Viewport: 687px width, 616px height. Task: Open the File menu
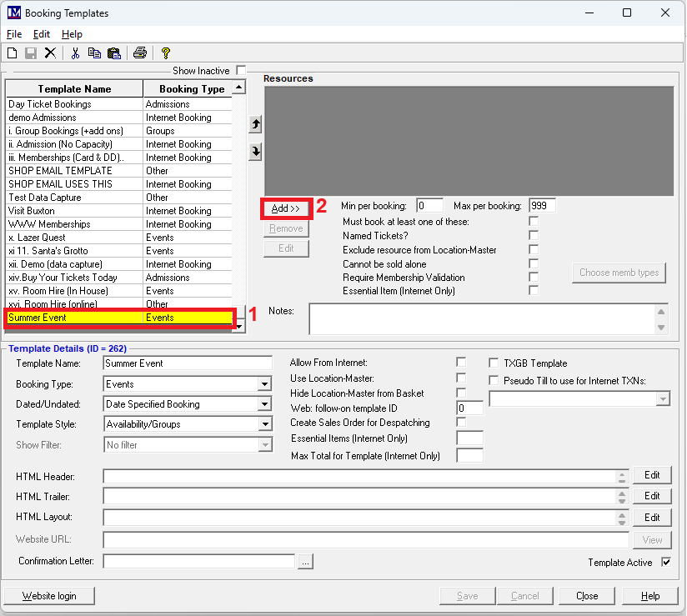[14, 34]
